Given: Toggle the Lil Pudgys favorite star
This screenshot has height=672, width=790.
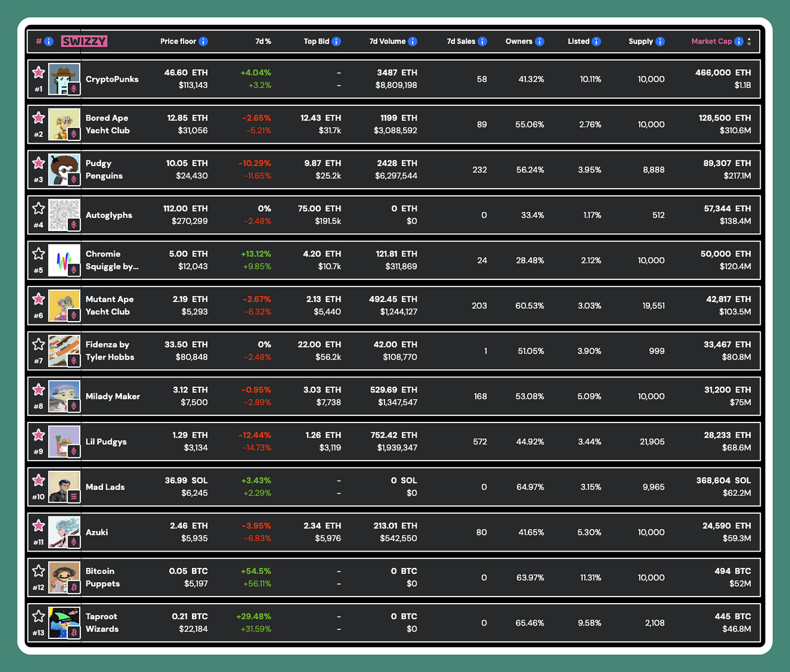Looking at the screenshot, I should pyautogui.click(x=38, y=435).
